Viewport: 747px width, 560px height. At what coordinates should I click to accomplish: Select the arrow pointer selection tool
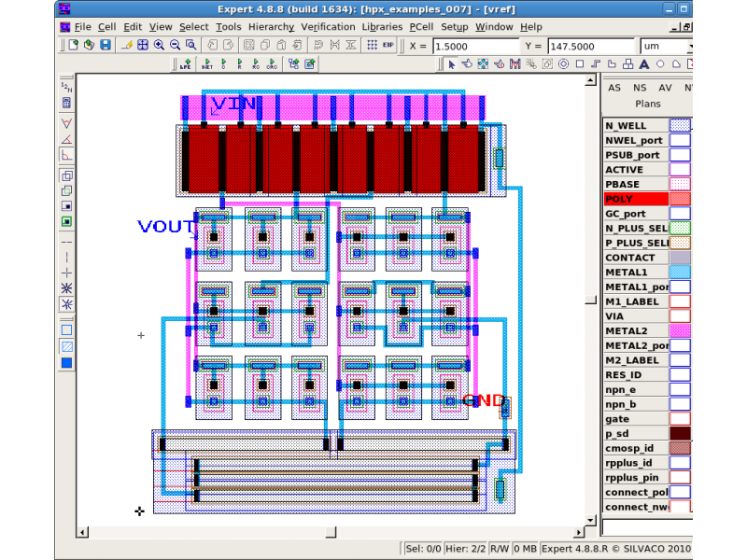point(451,64)
